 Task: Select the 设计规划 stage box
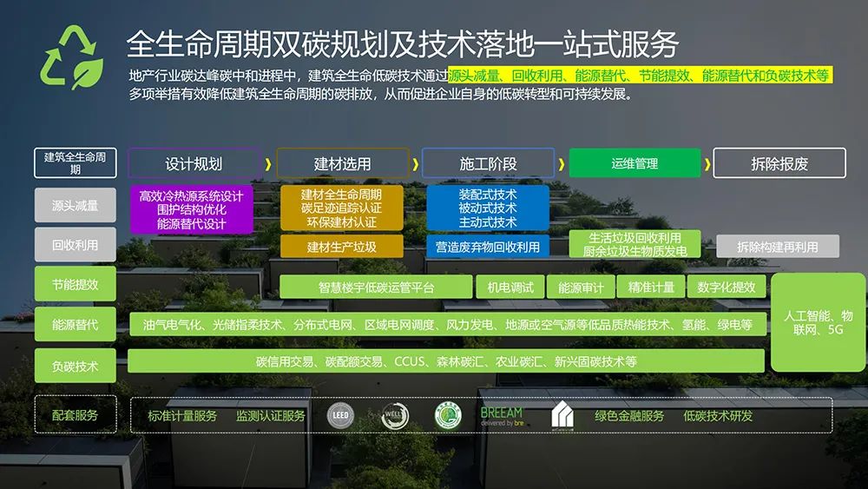click(x=194, y=163)
